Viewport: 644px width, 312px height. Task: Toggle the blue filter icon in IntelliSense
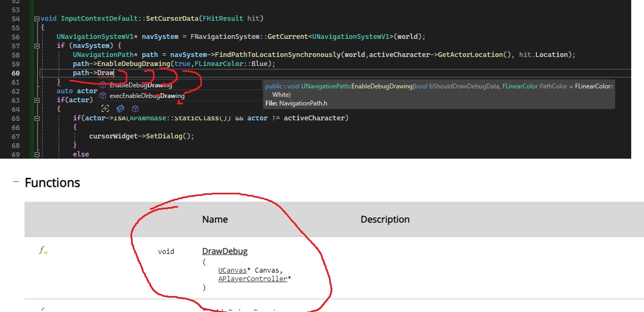(120, 109)
